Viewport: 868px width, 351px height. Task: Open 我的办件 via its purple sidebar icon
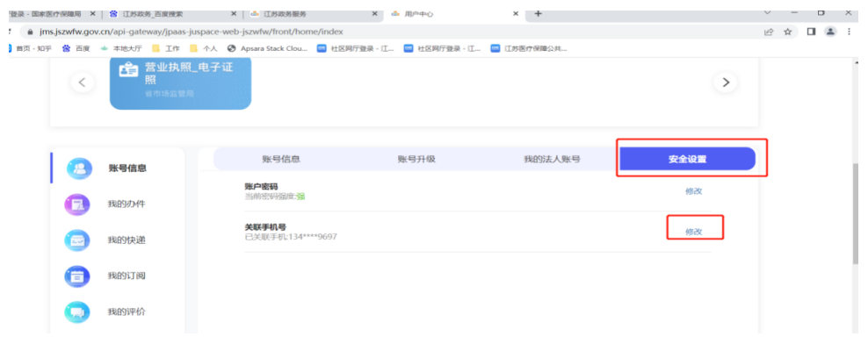78,204
